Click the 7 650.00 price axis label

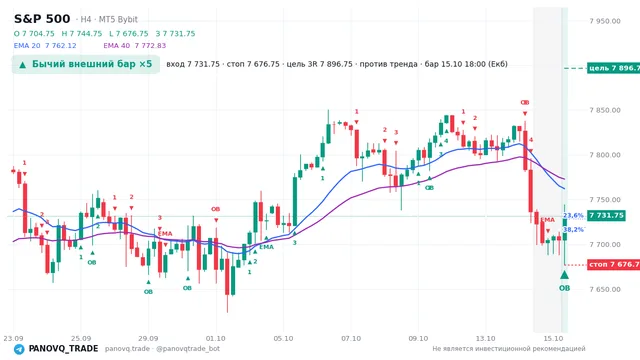coord(605,290)
